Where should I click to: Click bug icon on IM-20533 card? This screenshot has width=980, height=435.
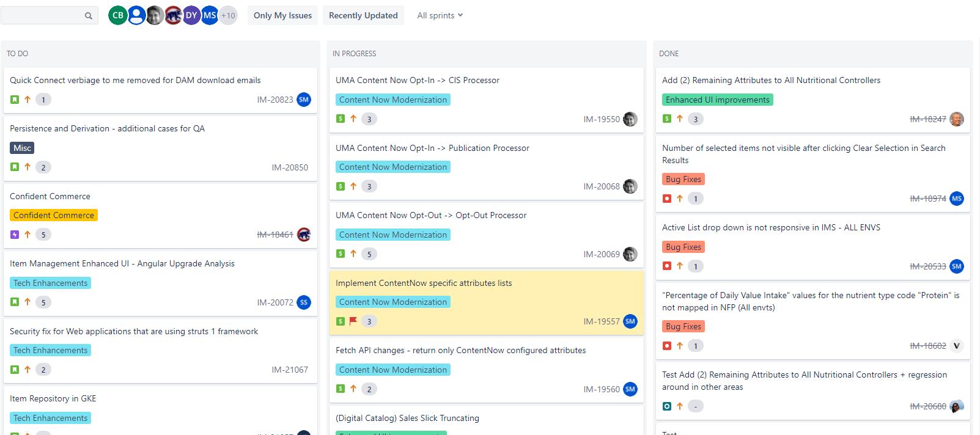click(x=667, y=266)
